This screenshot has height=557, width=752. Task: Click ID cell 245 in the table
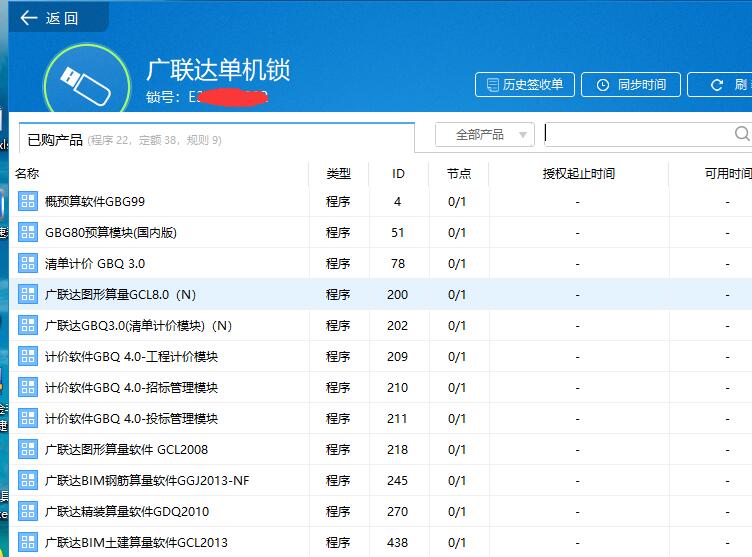(398, 481)
